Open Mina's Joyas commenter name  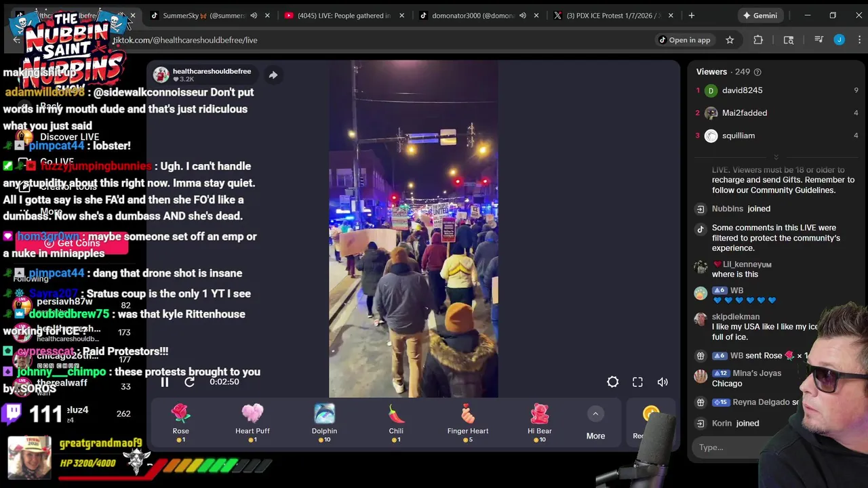[x=755, y=373]
